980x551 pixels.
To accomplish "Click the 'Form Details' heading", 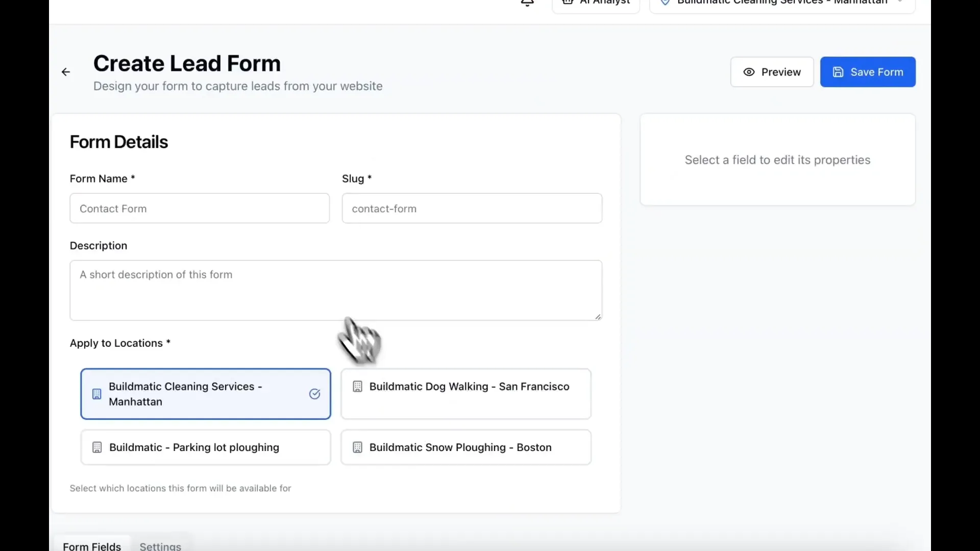I will pyautogui.click(x=118, y=142).
